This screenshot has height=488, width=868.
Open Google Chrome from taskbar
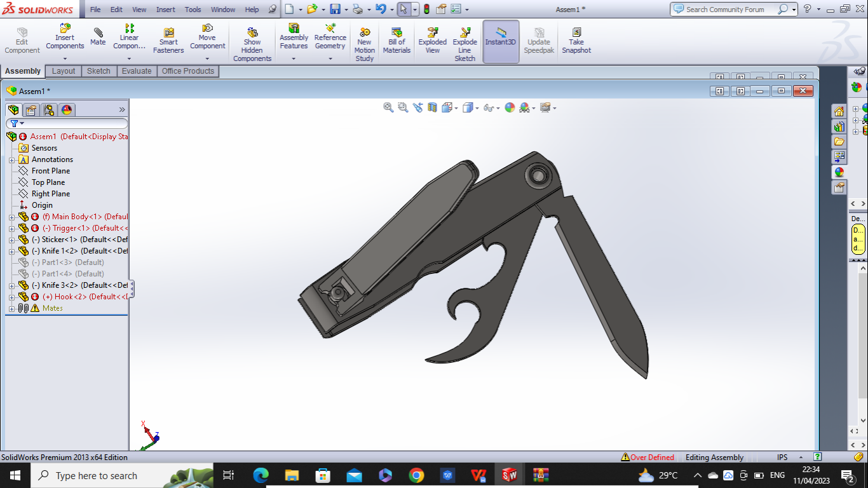coord(416,475)
